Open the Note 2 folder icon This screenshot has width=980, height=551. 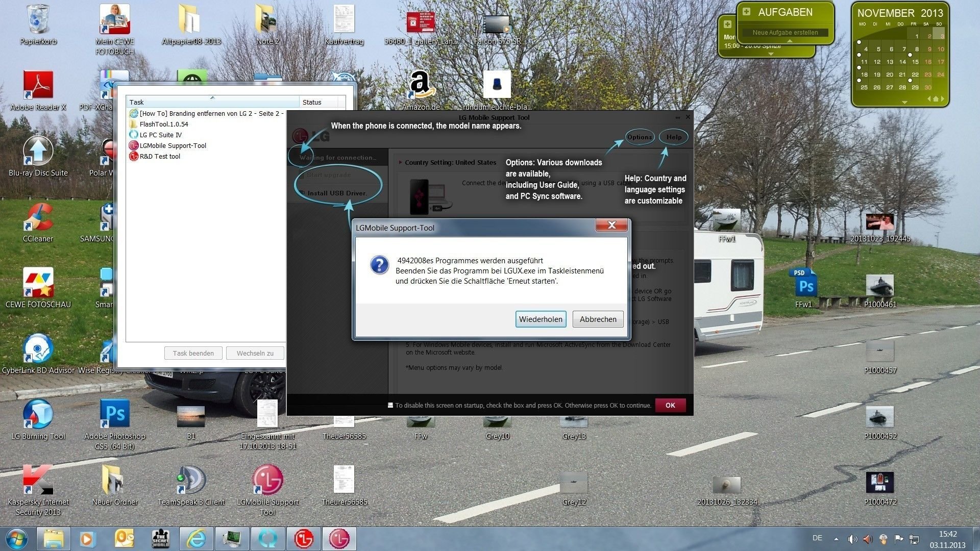(267, 24)
